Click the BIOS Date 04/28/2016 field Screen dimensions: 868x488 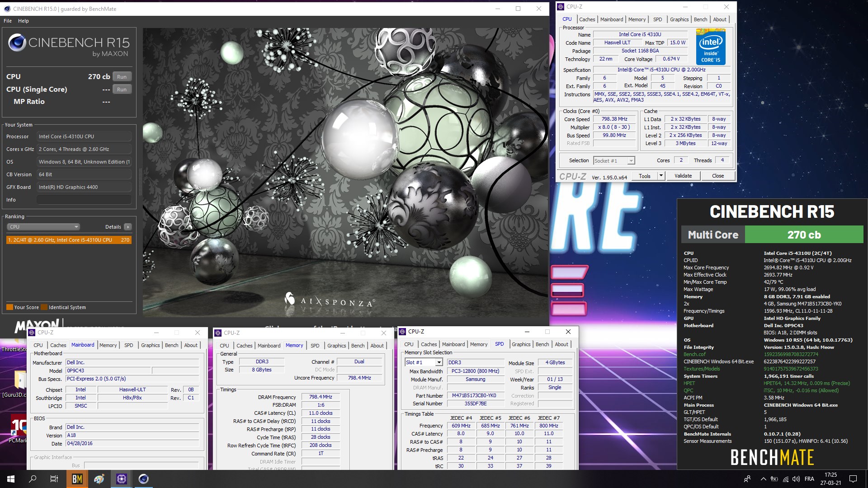[132, 444]
